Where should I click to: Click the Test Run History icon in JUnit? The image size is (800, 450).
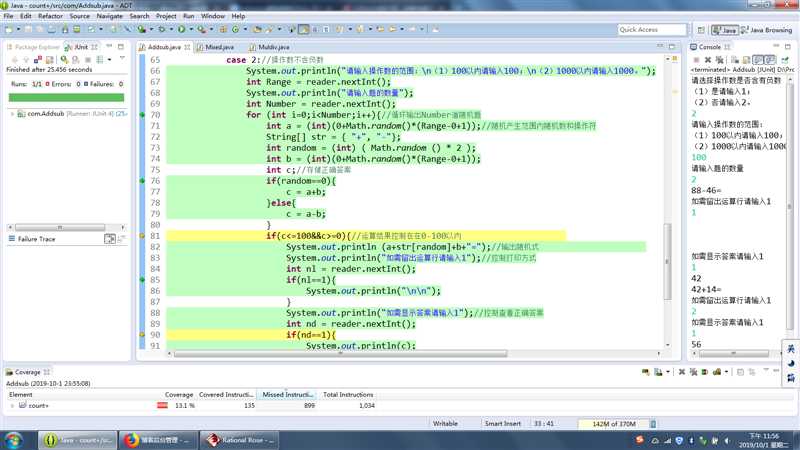pos(99,60)
